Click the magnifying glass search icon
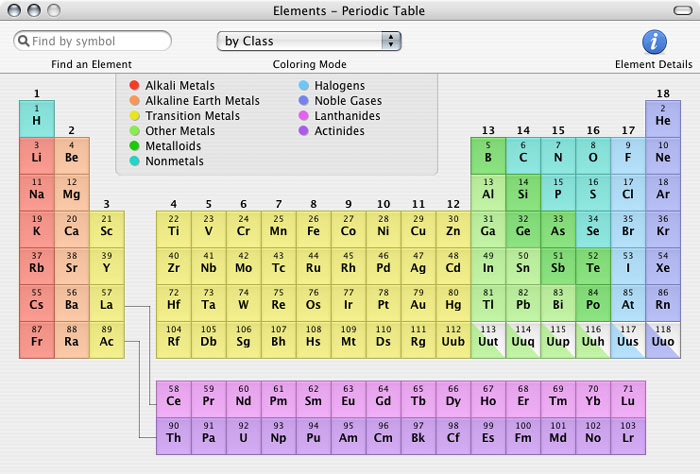Viewport: 700px width, 474px height. tap(24, 41)
